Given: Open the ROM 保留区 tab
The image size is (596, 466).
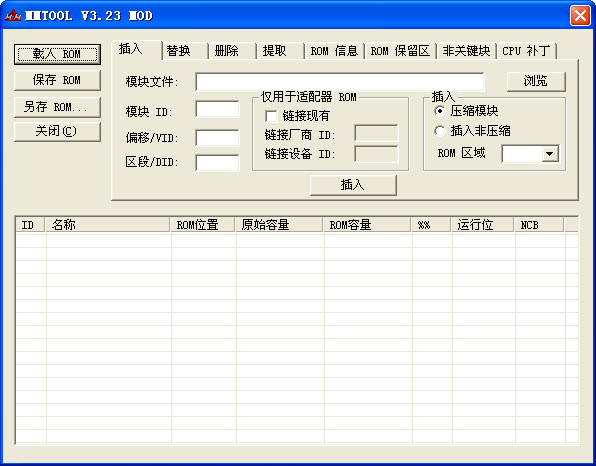Looking at the screenshot, I should tap(400, 51).
